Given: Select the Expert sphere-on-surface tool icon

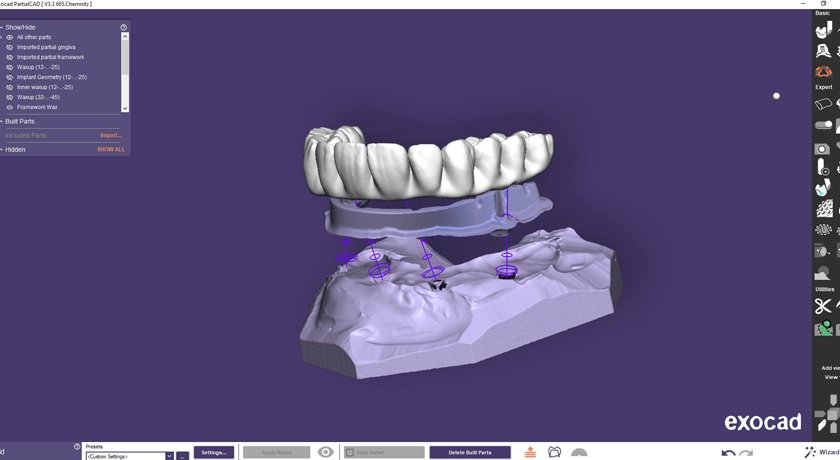Looking at the screenshot, I should point(822,273).
